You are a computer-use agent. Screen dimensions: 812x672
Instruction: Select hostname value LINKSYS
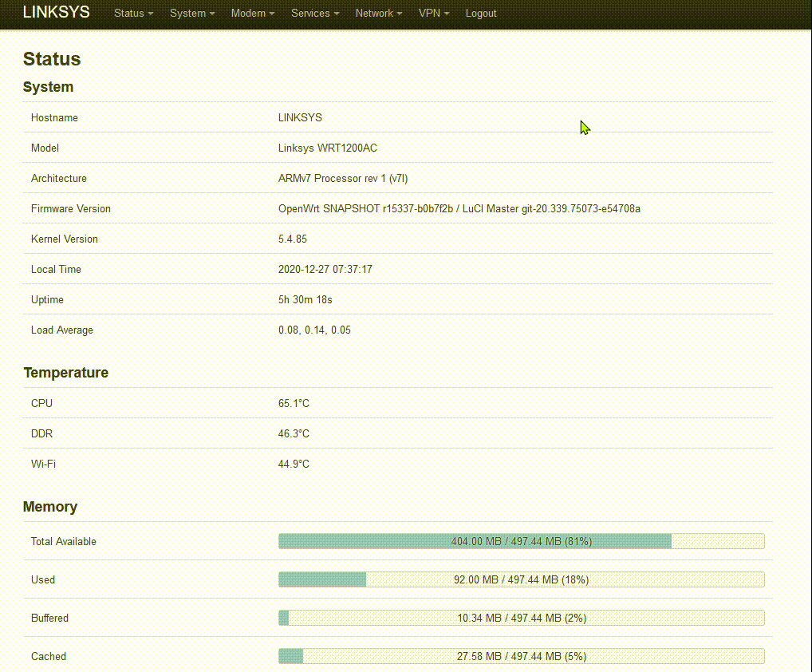click(x=300, y=117)
